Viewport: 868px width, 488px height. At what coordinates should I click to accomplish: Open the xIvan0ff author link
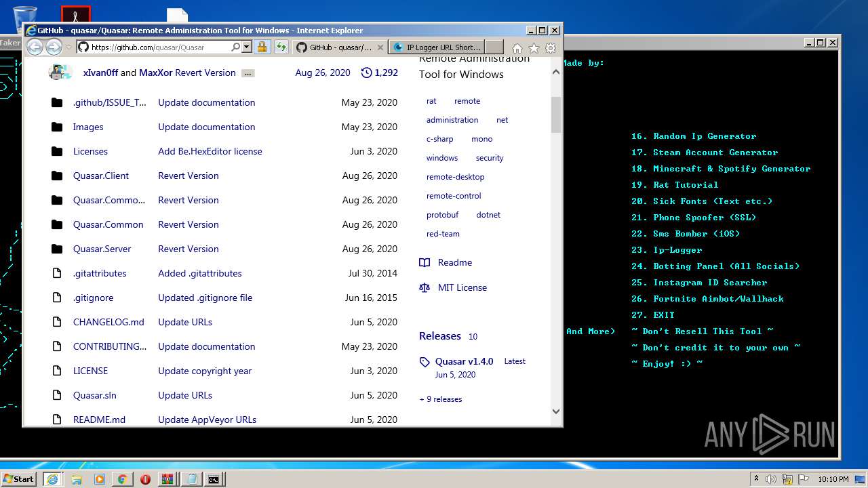pyautogui.click(x=101, y=73)
